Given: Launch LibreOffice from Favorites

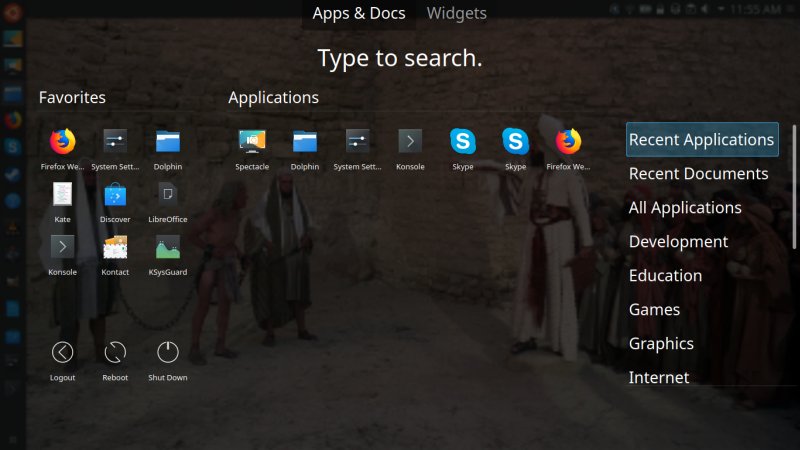Looking at the screenshot, I should point(167,195).
